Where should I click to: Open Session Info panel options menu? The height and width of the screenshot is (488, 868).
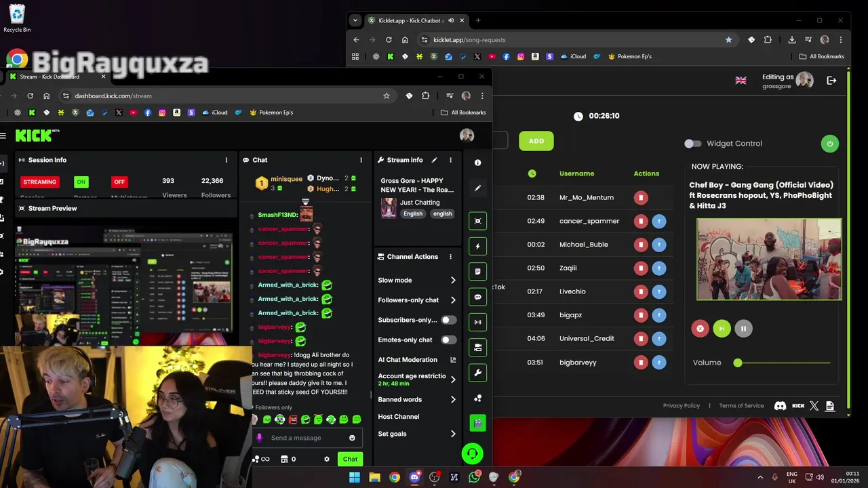click(226, 160)
